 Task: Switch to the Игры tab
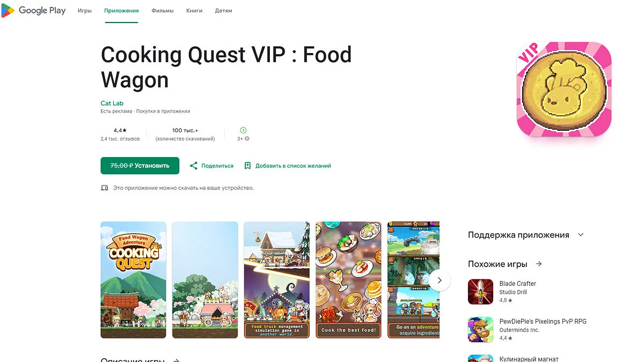pyautogui.click(x=84, y=11)
